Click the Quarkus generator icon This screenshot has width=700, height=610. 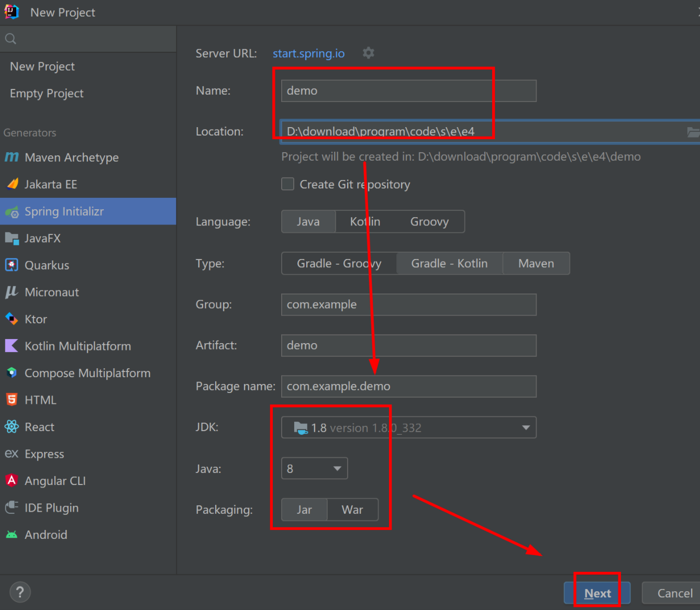(12, 265)
